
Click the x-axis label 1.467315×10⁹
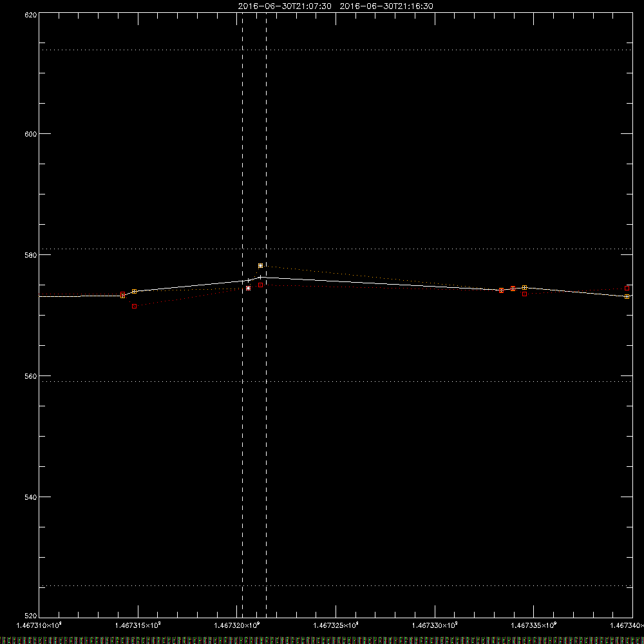point(138,625)
